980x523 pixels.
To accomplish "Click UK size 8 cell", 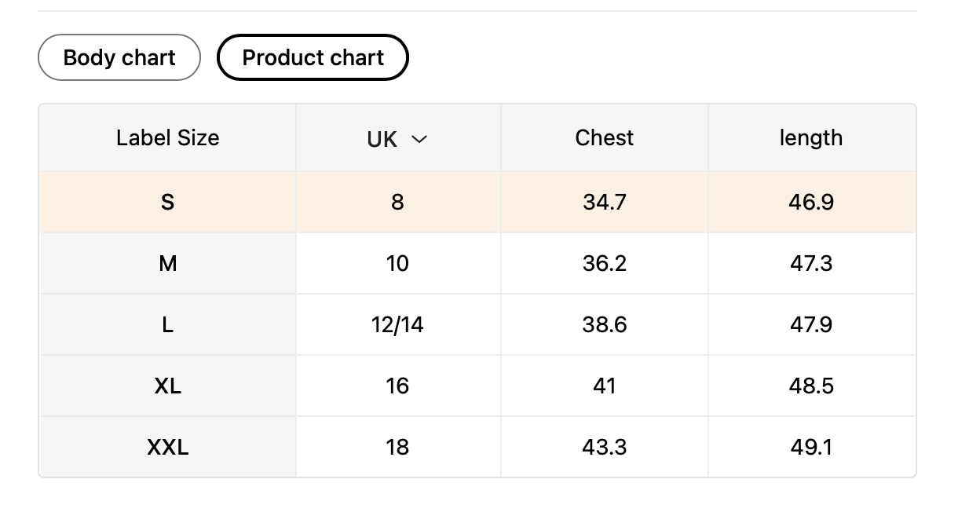I will click(397, 203).
